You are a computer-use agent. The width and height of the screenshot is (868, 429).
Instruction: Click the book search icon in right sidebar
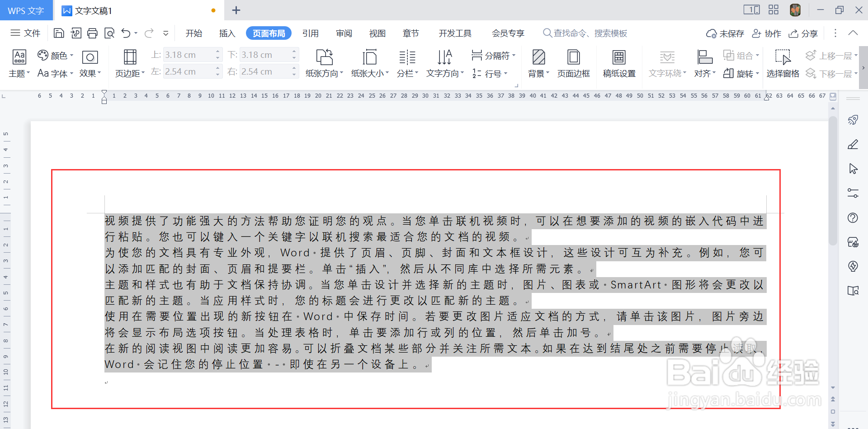(x=853, y=291)
